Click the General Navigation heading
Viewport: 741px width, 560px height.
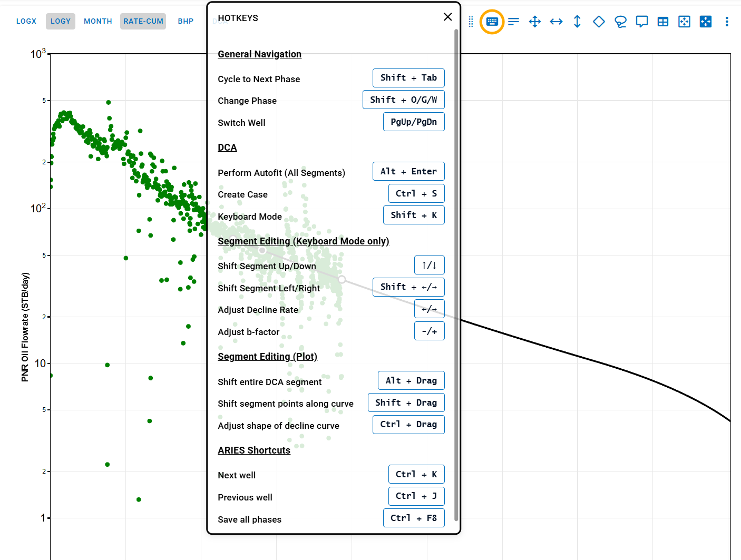[x=259, y=54]
